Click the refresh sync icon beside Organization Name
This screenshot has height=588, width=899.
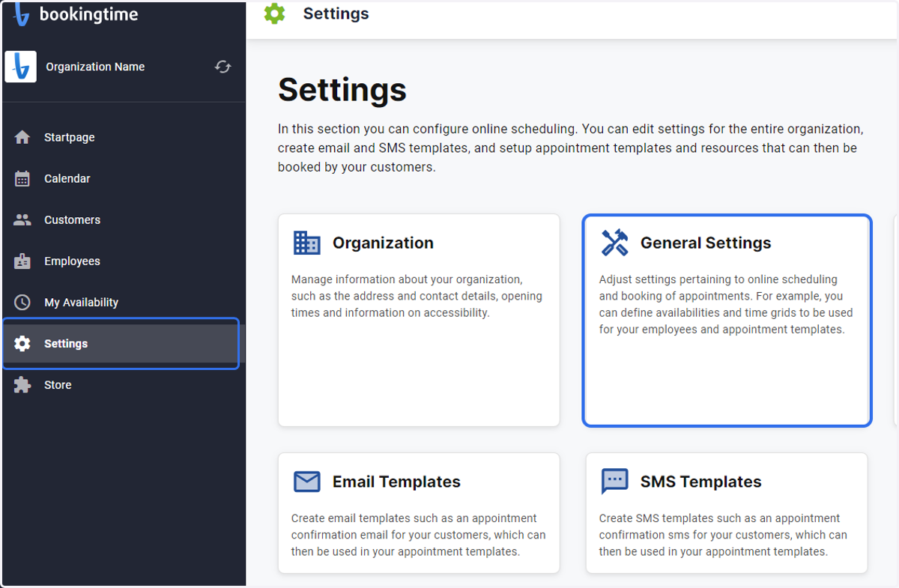[x=223, y=67]
